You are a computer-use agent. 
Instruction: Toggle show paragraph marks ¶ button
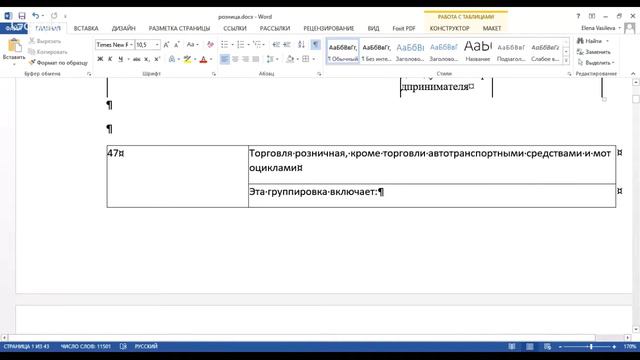tap(316, 44)
